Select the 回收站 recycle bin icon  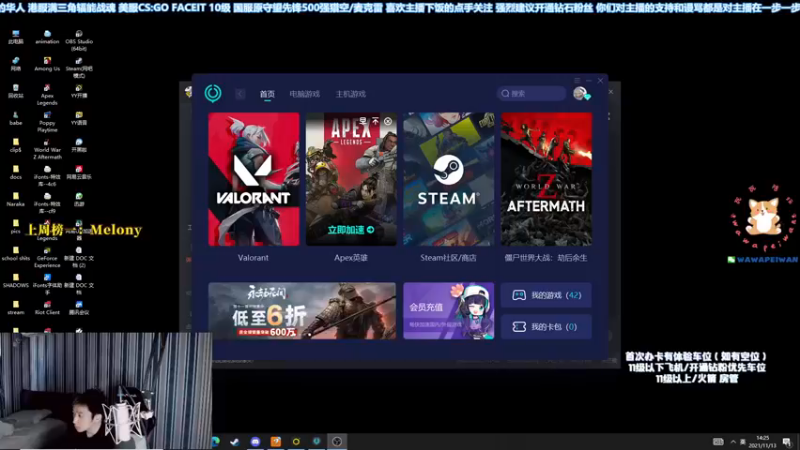pyautogui.click(x=15, y=91)
